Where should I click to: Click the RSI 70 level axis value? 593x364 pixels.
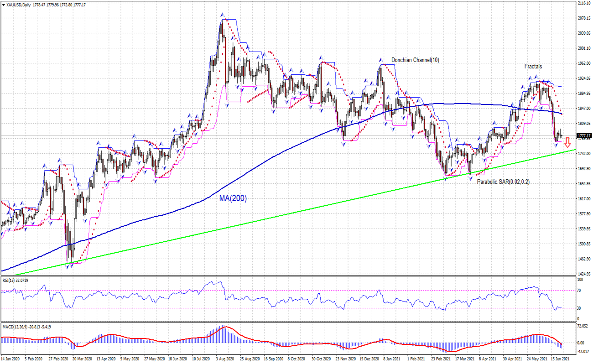click(579, 290)
